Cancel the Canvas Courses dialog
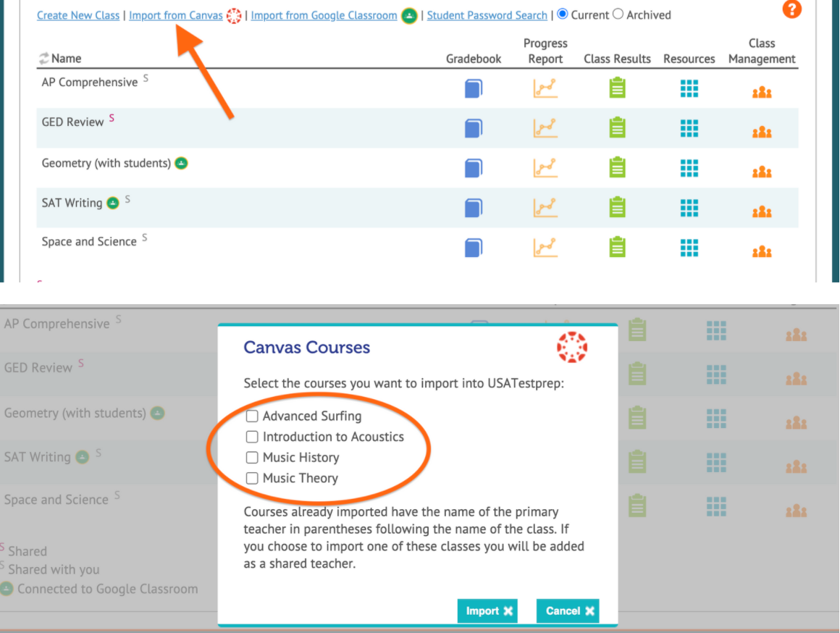The width and height of the screenshot is (840, 633). click(x=568, y=611)
